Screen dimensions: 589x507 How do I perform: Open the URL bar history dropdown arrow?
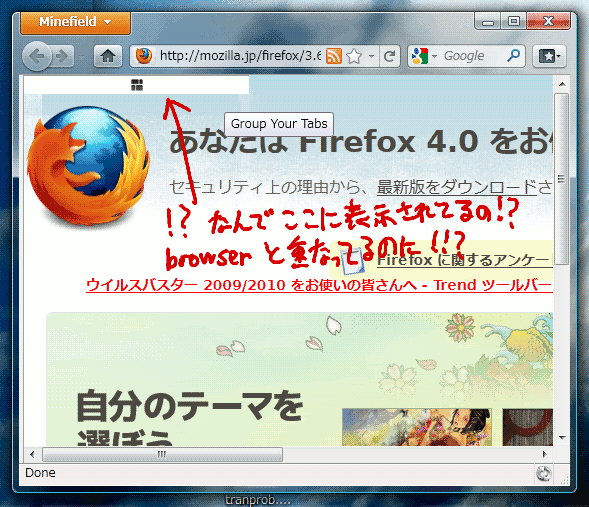372,56
